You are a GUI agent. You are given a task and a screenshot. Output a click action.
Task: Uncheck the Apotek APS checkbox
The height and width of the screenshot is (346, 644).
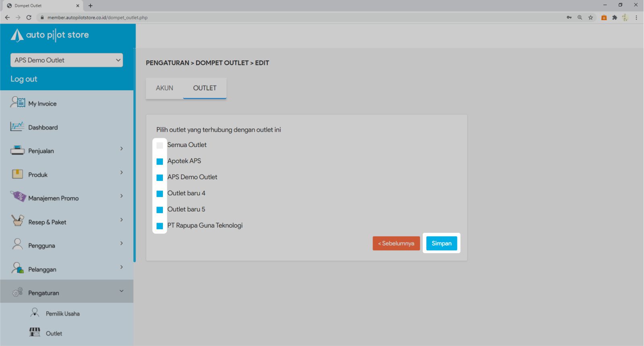click(x=160, y=162)
